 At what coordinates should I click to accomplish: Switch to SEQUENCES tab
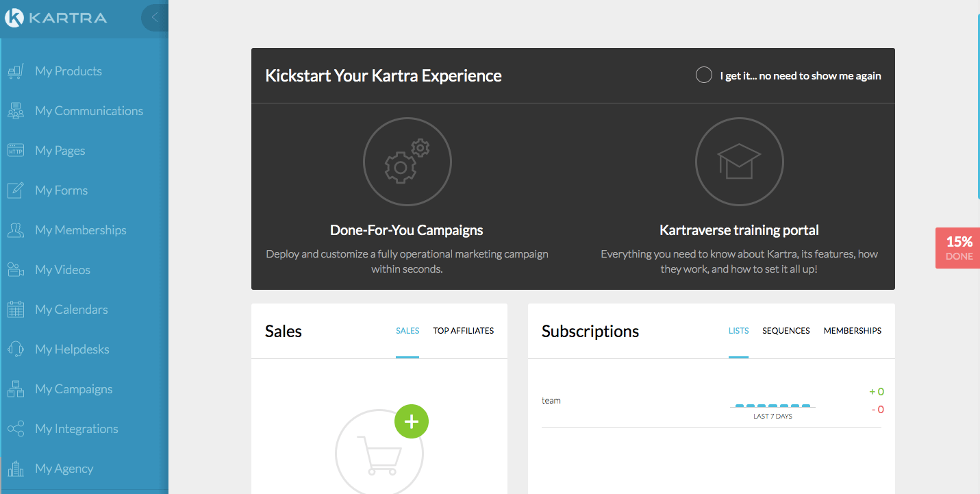pyautogui.click(x=786, y=330)
